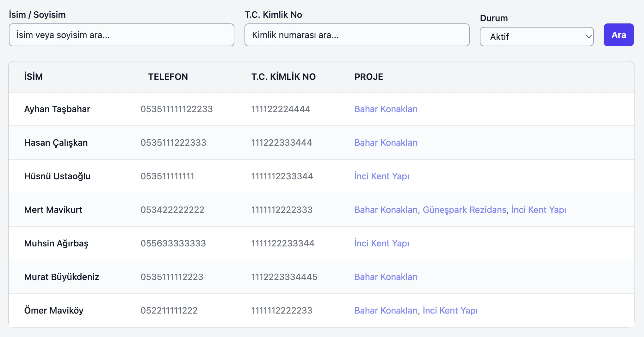Select the name Muhsin Ağırbaş
The height and width of the screenshot is (337, 644).
(x=56, y=243)
